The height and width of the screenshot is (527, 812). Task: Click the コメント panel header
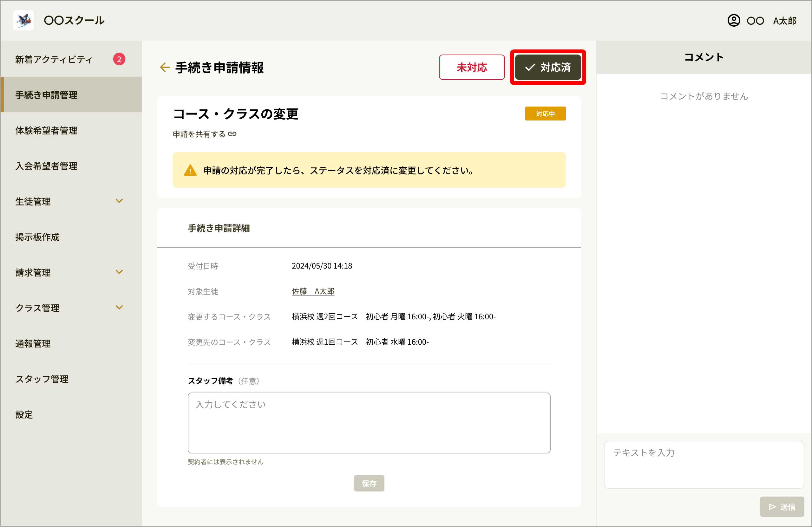click(704, 57)
